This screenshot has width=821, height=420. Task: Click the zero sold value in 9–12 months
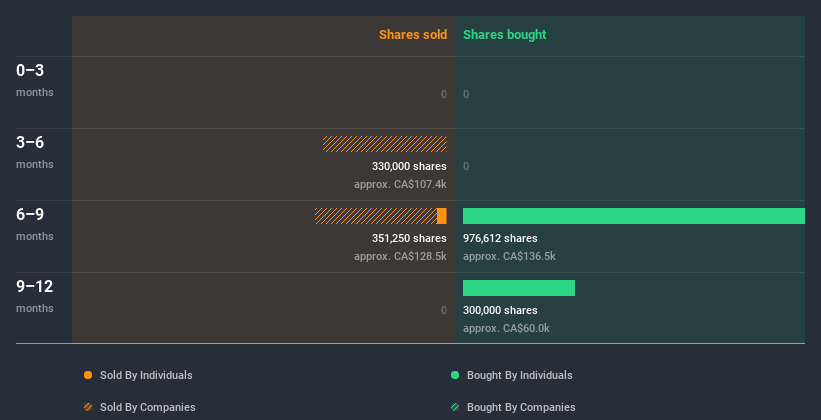tap(444, 310)
